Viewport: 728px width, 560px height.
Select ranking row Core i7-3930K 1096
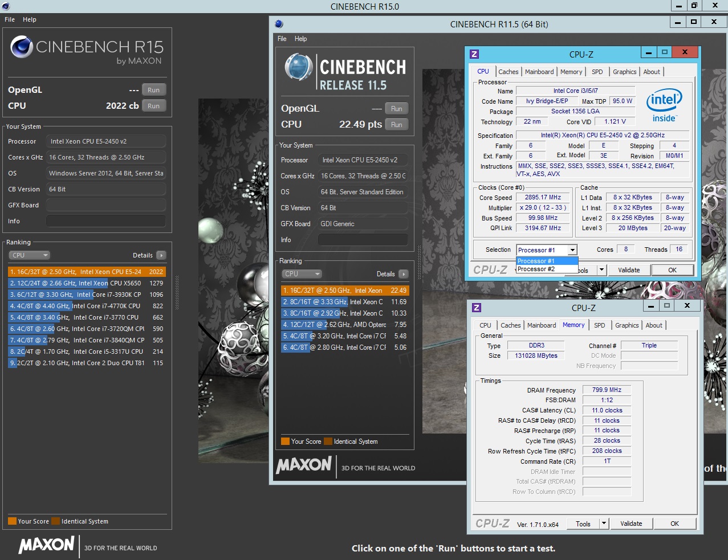point(87,295)
